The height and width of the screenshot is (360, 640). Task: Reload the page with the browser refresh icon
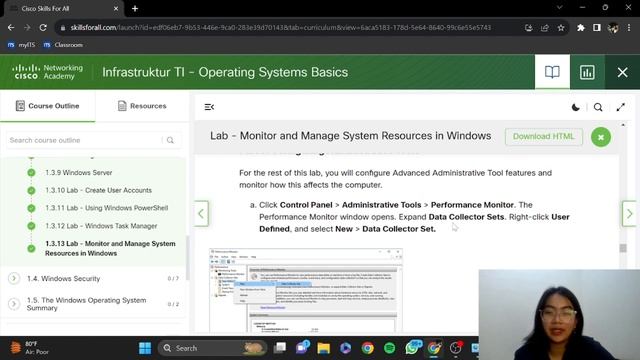pyautogui.click(x=43, y=28)
